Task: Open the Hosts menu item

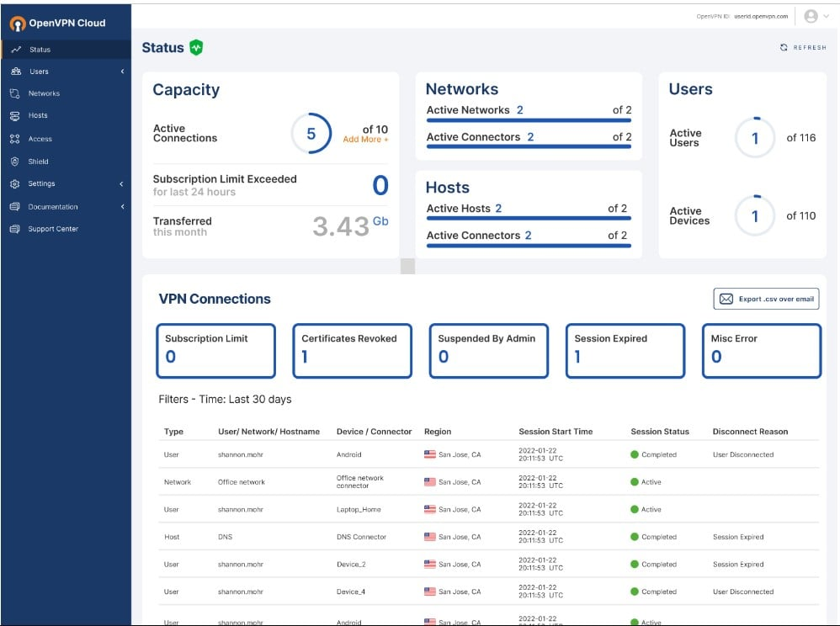Action: click(x=66, y=115)
